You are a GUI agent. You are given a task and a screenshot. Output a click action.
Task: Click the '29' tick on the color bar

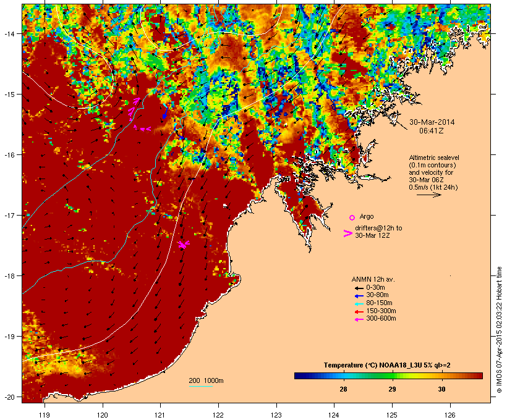click(392, 389)
